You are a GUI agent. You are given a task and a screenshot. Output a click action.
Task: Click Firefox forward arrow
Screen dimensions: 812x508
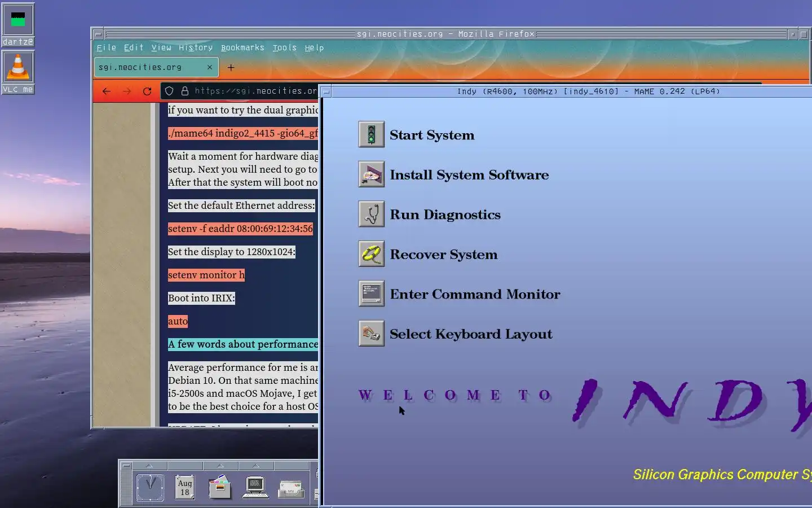(127, 91)
